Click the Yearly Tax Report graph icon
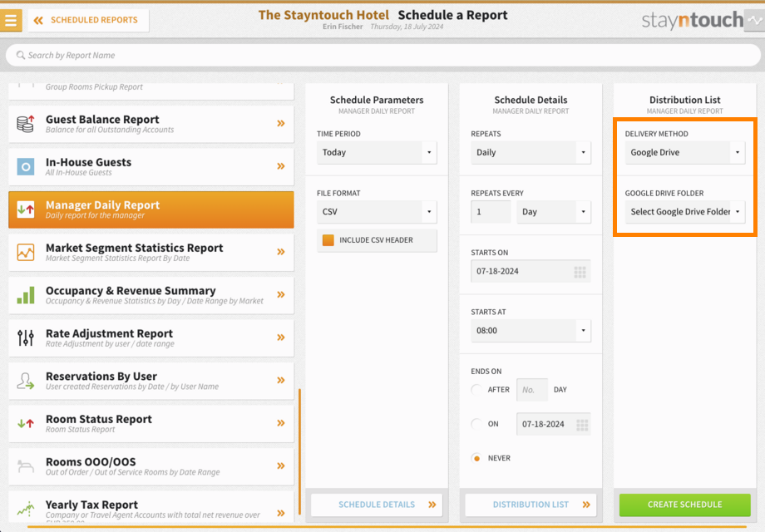Screen dimensions: 765x532 pyautogui.click(x=26, y=509)
